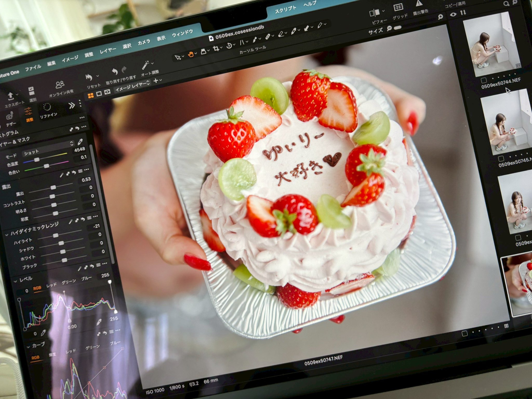Viewport: 532px width, 399px height.
Task: Click the Levels shadow eyedropper picker
Action: click(x=43, y=332)
